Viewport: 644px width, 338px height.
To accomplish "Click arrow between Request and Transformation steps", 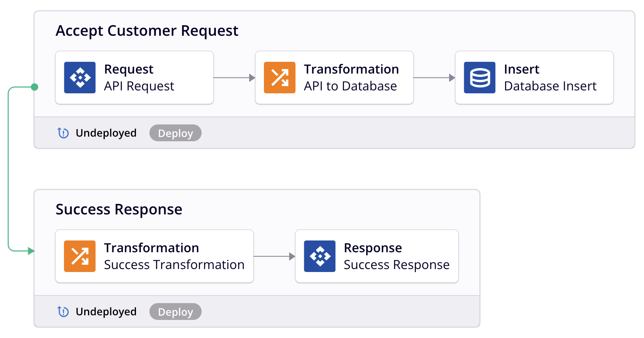I will point(234,78).
